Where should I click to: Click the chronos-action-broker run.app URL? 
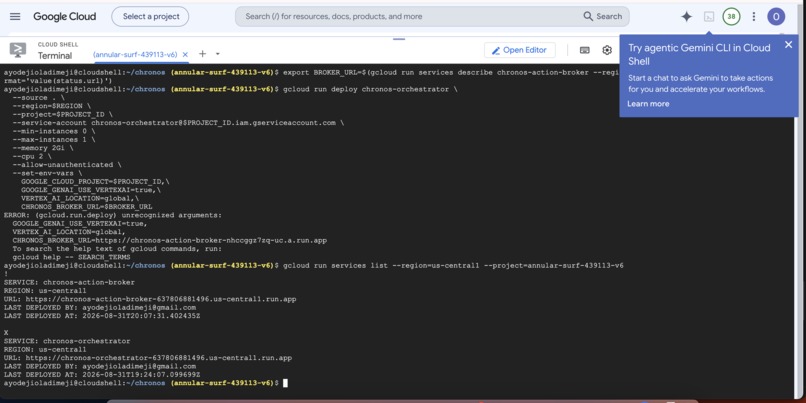[161, 299]
